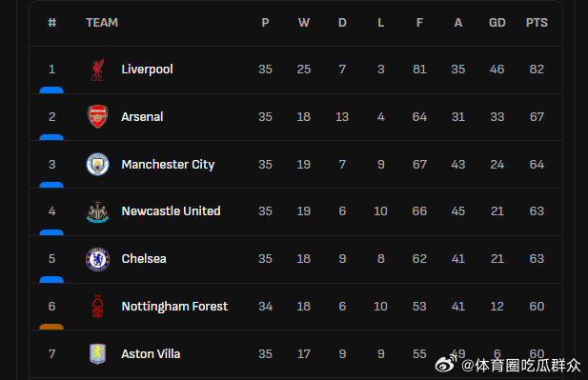Click the Newcastle United club crest
Screen dimensions: 588x380
97,211
